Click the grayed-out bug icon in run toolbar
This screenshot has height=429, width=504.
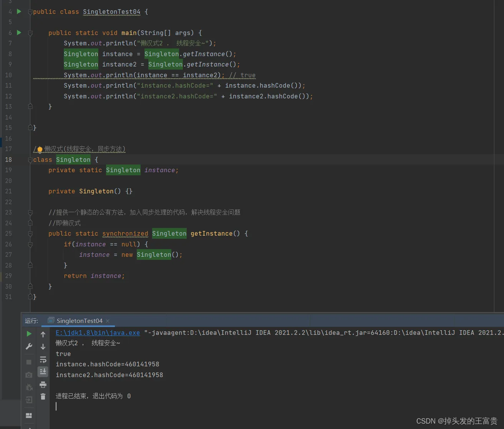pyautogui.click(x=29, y=387)
